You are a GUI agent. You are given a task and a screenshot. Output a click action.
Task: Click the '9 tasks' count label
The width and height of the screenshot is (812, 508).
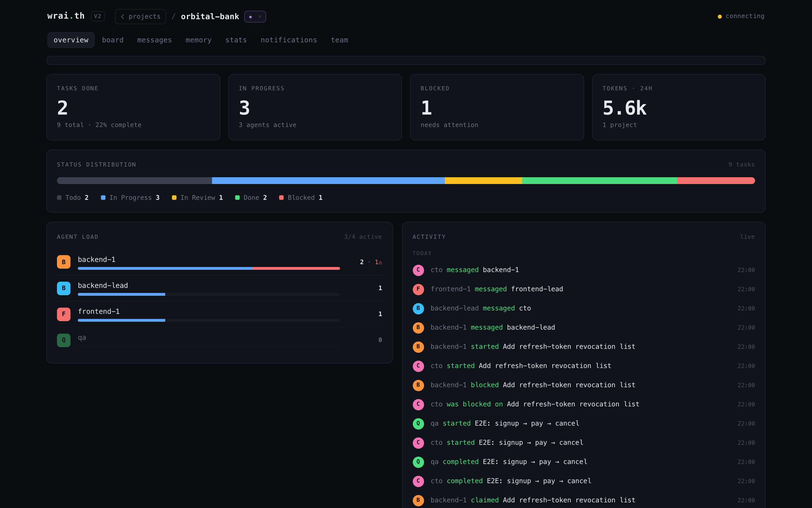coord(742,165)
